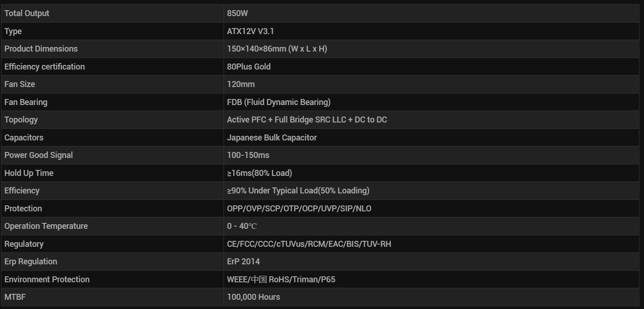Select the Regulatory CE/FCC/CCC value
Screen dimensions: 644x309
point(309,244)
